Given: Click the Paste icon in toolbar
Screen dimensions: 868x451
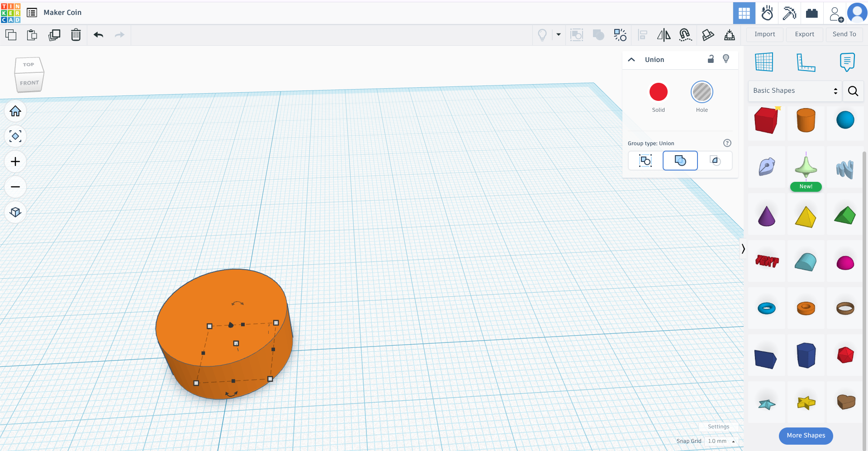Looking at the screenshot, I should tap(32, 35).
